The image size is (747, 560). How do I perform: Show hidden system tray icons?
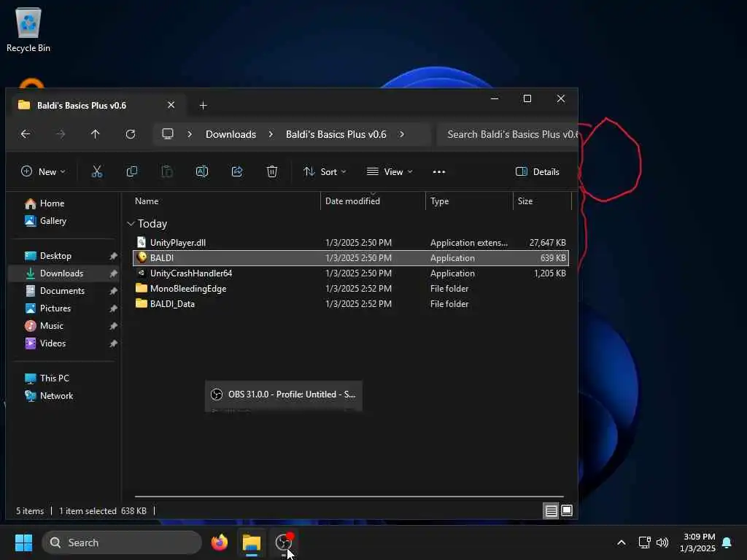point(622,542)
